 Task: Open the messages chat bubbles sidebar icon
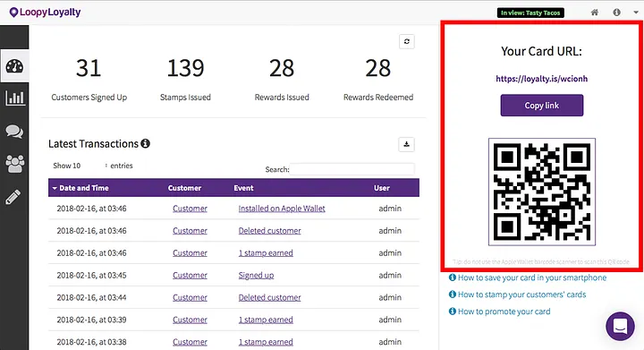tap(14, 132)
